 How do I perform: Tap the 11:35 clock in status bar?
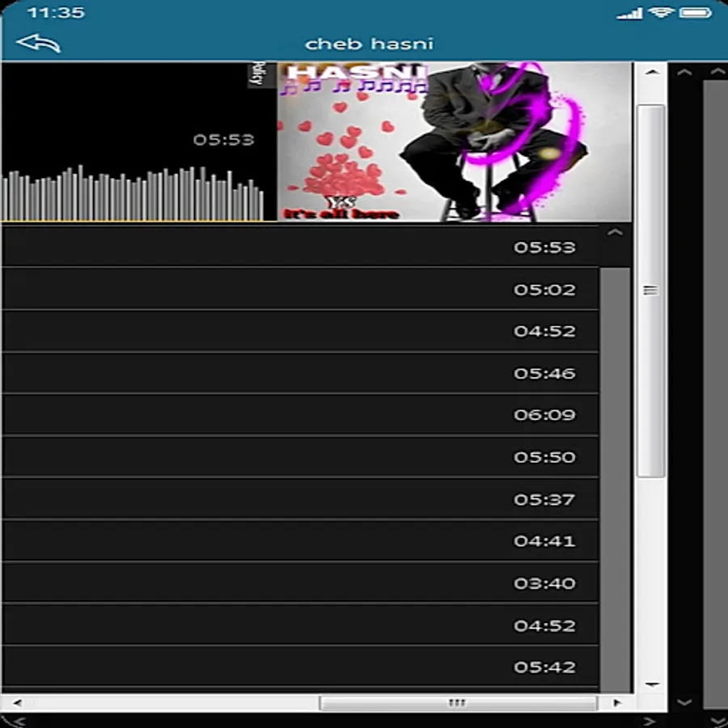click(56, 12)
